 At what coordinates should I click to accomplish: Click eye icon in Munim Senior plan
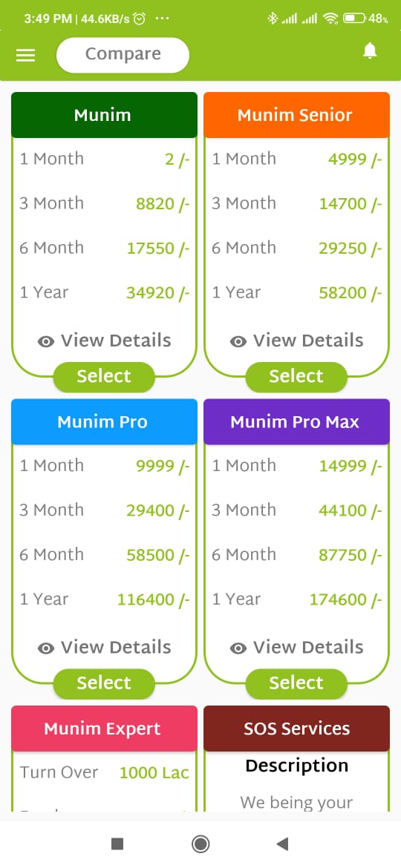pyautogui.click(x=238, y=341)
